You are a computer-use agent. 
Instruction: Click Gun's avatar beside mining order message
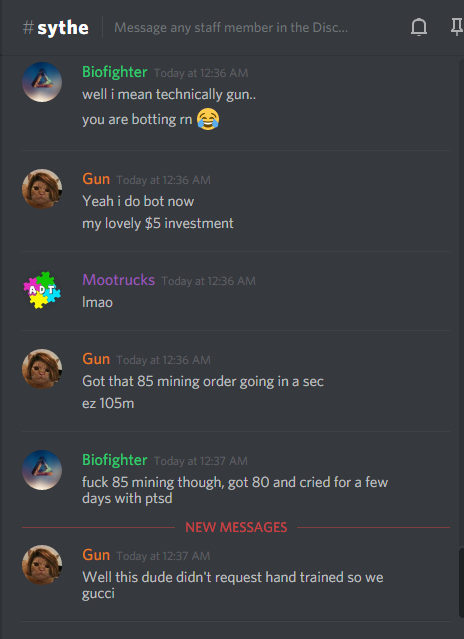coord(42,369)
